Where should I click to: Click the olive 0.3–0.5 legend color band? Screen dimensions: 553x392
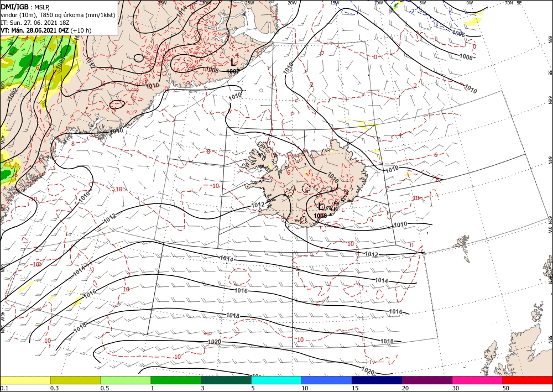[75, 380]
